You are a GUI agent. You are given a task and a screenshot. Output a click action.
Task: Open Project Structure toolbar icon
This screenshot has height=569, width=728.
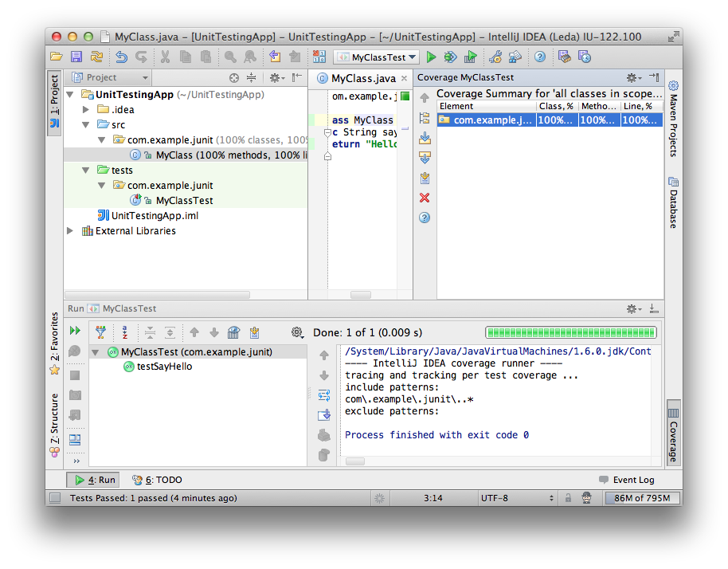[515, 57]
